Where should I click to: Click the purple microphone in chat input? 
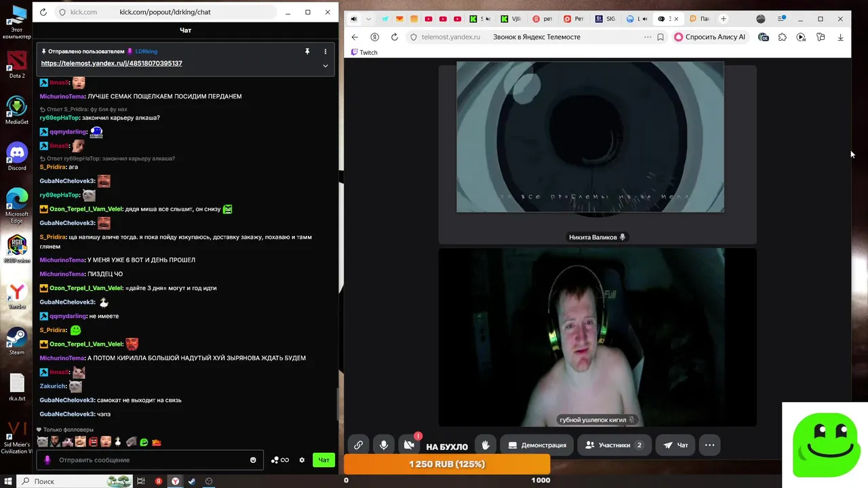point(47,460)
